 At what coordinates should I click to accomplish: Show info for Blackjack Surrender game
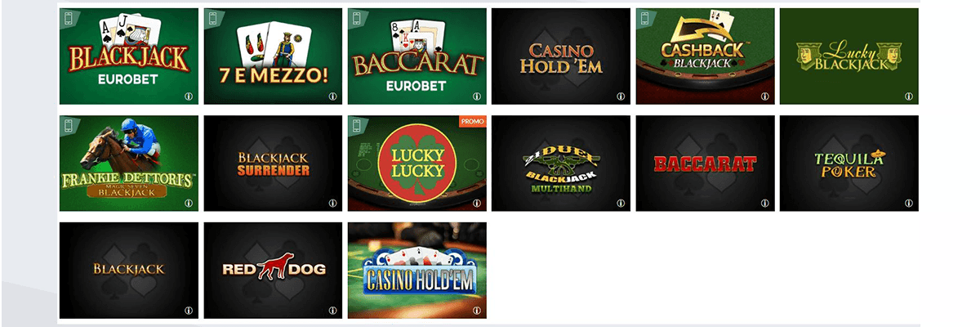pyautogui.click(x=333, y=203)
